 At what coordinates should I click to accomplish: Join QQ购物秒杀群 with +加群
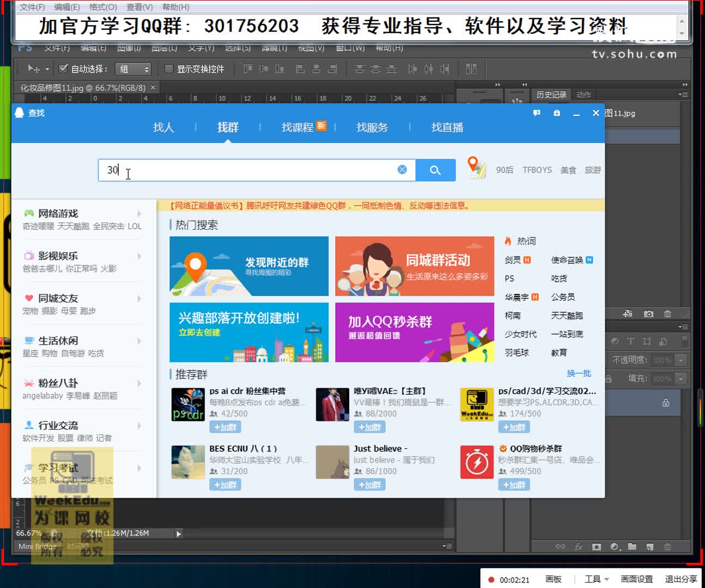[x=514, y=485]
